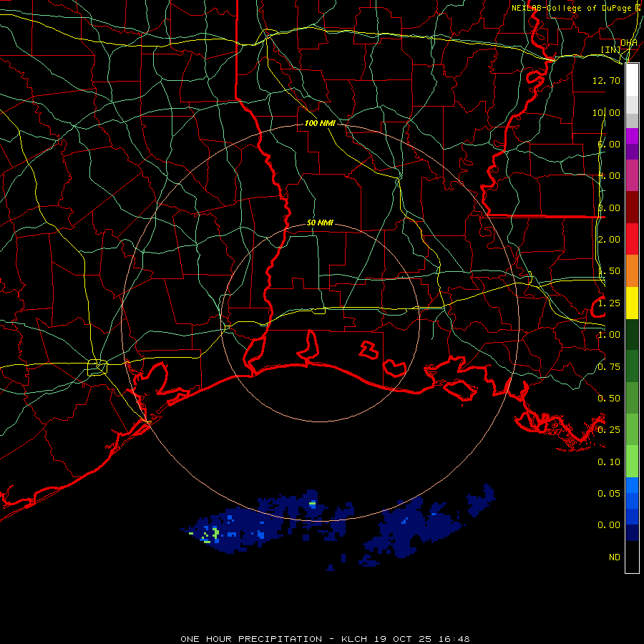This screenshot has width=644, height=644.
Task: Click the lightest green swatch beside 0.10
Action: [632, 462]
